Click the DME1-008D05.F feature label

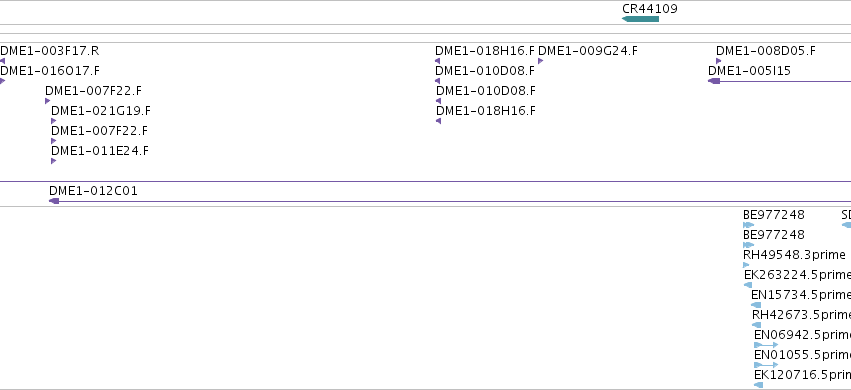766,51
